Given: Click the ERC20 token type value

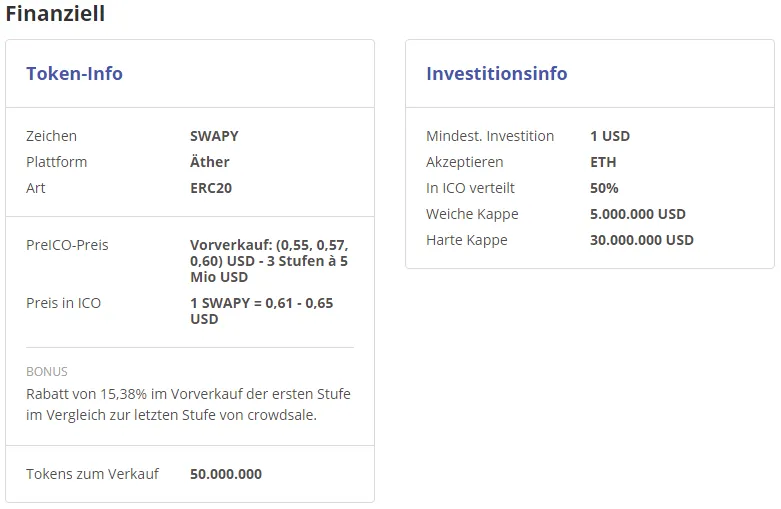Looking at the screenshot, I should coord(211,188).
